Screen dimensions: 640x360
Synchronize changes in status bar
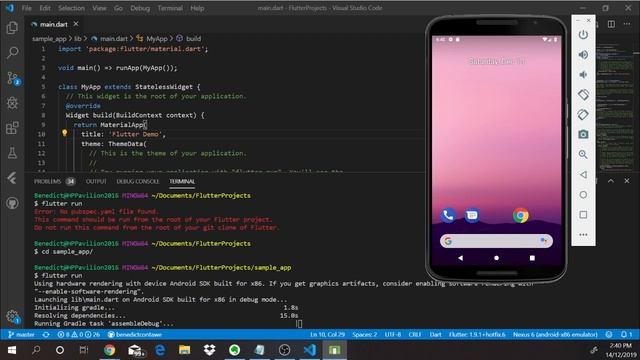(x=46, y=335)
